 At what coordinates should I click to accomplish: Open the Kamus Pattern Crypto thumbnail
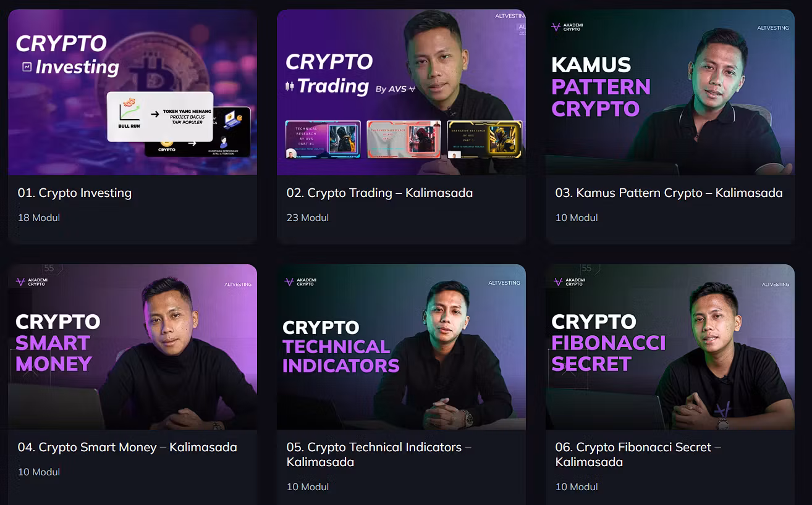pos(670,92)
